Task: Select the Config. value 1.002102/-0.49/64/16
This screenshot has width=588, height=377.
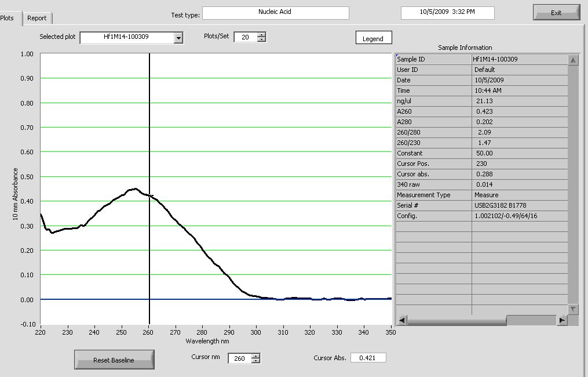Action: tap(506, 216)
